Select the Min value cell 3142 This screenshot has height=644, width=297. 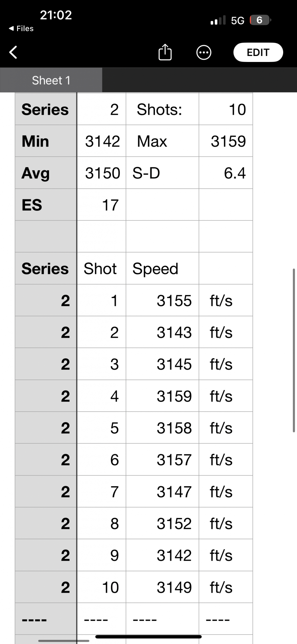click(102, 141)
